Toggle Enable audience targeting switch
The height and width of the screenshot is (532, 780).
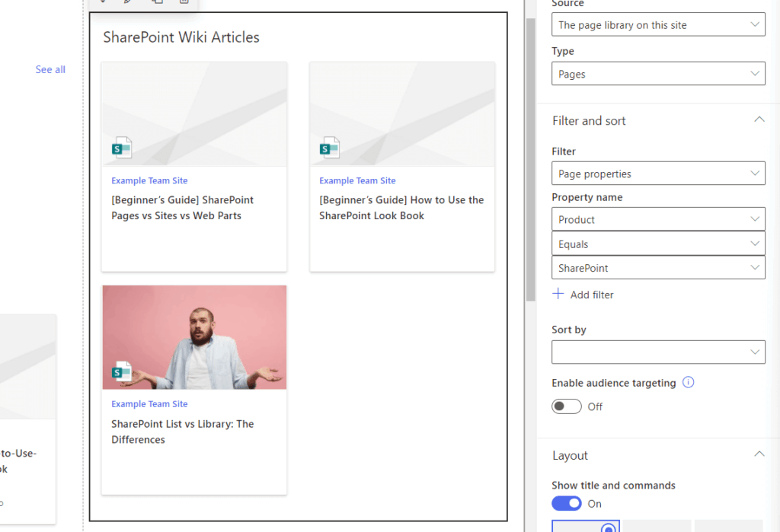[x=566, y=406]
